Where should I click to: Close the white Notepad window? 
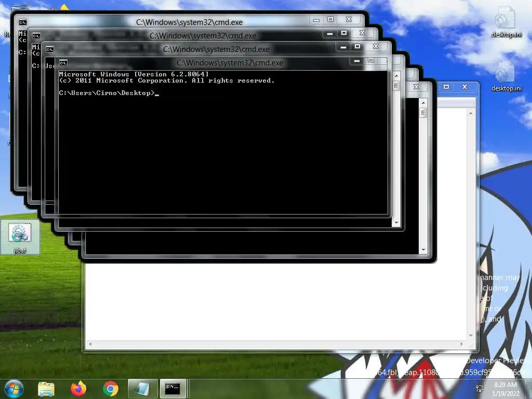tap(465, 87)
